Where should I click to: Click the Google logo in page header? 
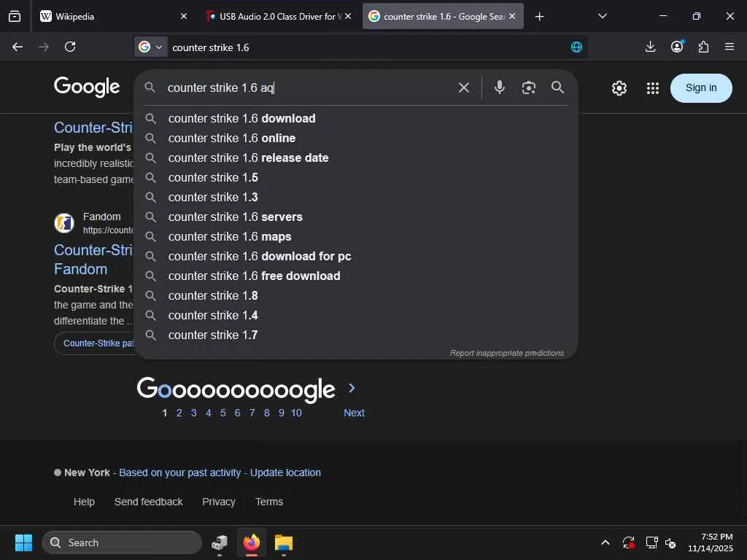pyautogui.click(x=87, y=87)
